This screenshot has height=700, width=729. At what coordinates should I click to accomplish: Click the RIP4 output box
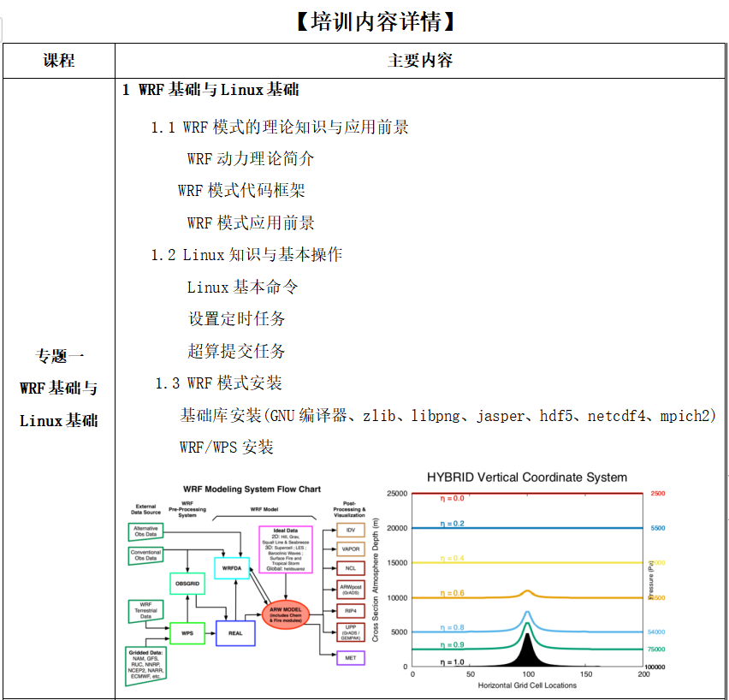point(351,611)
